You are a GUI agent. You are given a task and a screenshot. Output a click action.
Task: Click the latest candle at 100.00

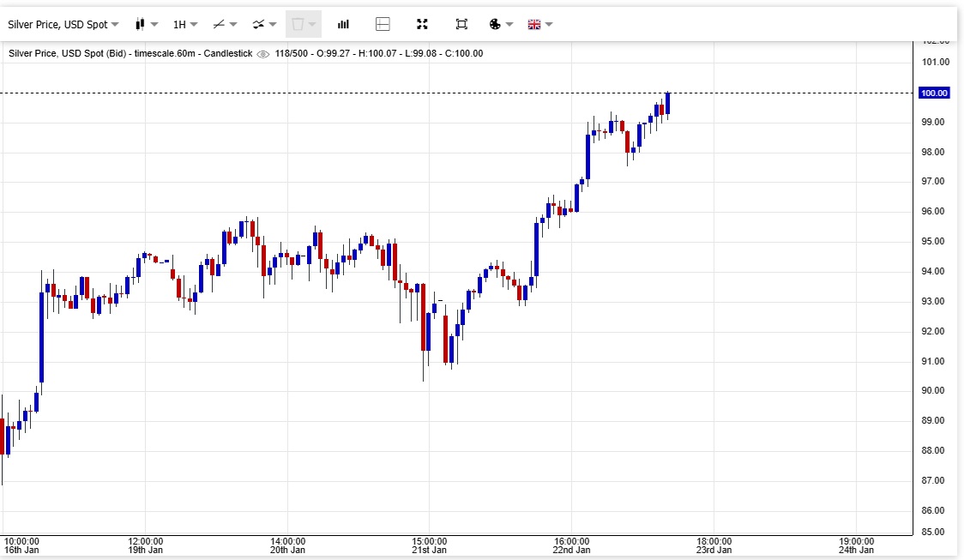[x=667, y=105]
